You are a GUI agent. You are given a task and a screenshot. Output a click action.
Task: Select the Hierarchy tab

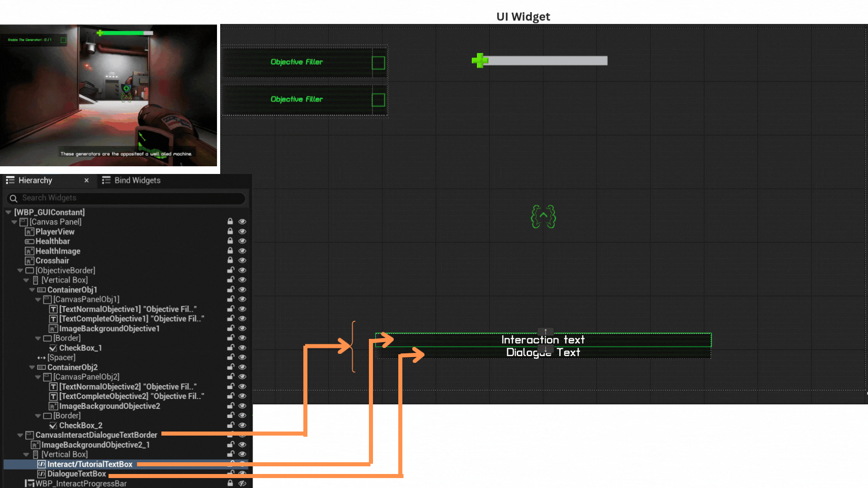click(x=35, y=180)
